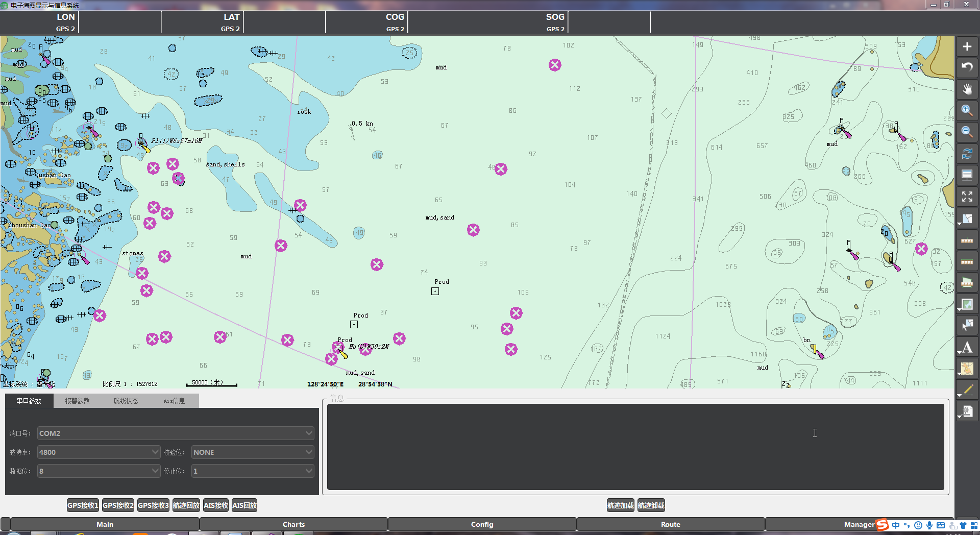Image resolution: width=980 pixels, height=535 pixels.
Task: Select the zoom out magnifier tool
Action: [x=967, y=132]
